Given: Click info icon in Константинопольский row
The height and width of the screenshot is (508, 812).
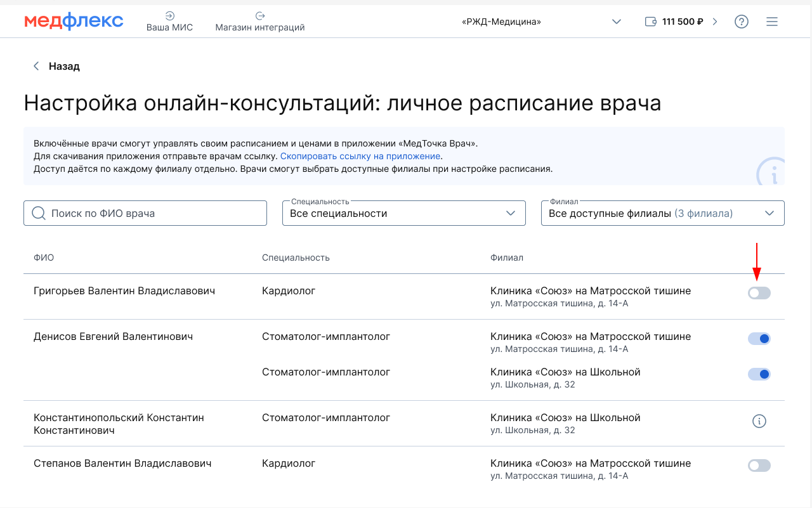Looking at the screenshot, I should [x=759, y=420].
